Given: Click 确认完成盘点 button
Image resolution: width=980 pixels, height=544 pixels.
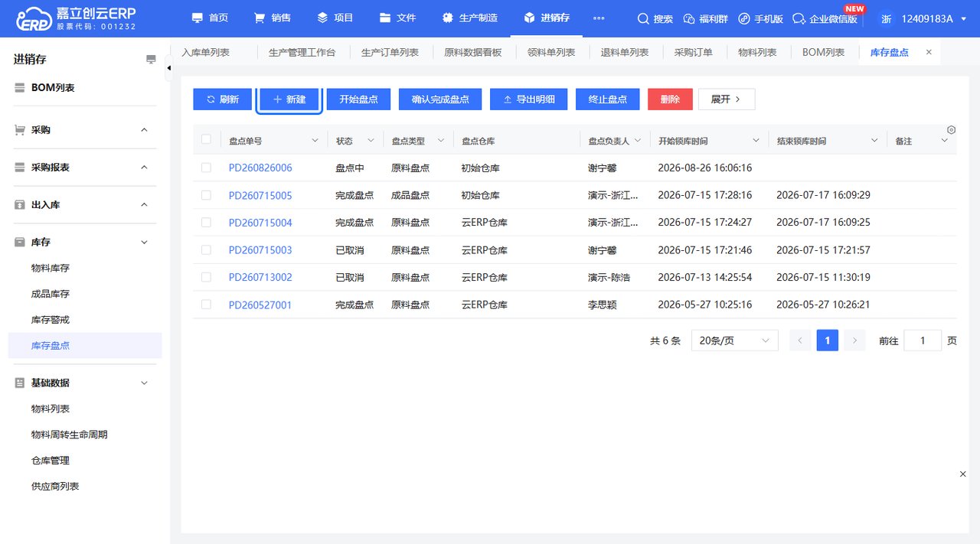Looking at the screenshot, I should point(440,99).
